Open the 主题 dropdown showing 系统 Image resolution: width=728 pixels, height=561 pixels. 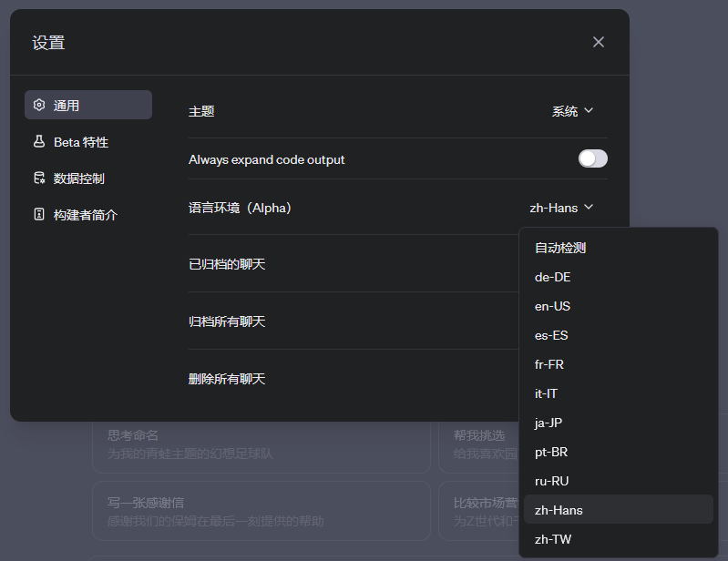pyautogui.click(x=572, y=111)
